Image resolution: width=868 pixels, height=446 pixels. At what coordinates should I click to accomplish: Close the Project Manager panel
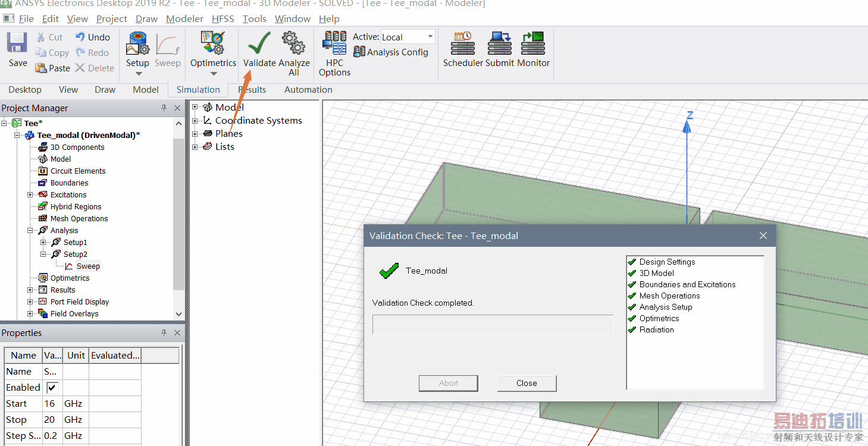[x=177, y=108]
